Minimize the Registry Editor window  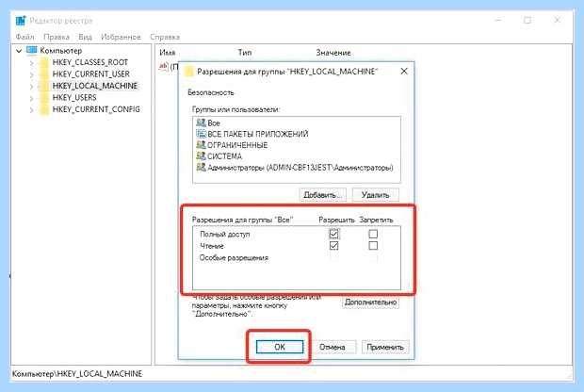pyautogui.click(x=498, y=20)
